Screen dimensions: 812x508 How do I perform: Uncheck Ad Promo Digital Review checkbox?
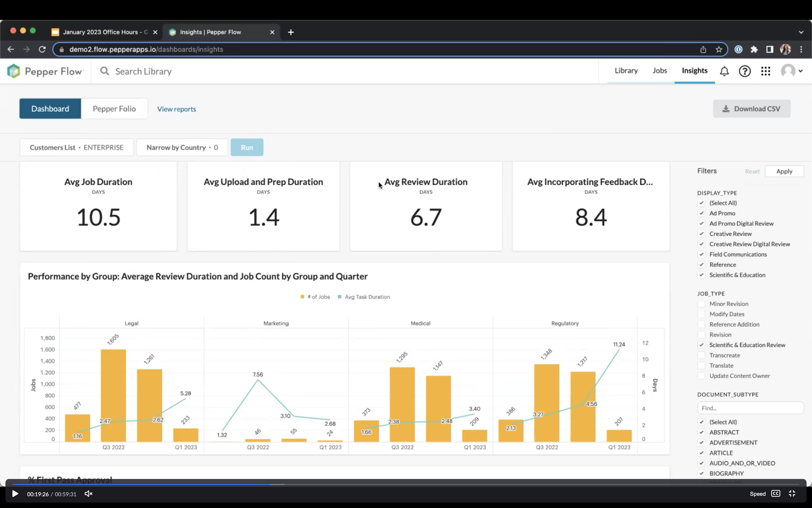coord(701,223)
